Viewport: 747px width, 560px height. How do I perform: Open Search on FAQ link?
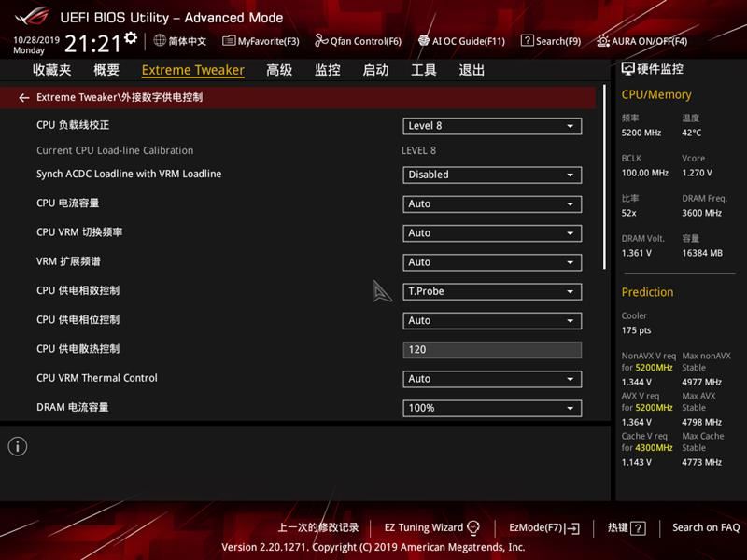706,527
